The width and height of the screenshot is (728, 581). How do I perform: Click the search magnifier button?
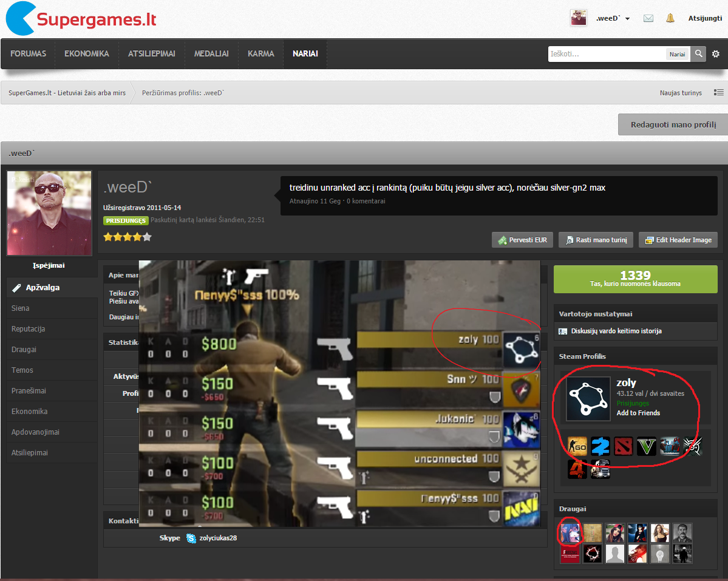point(698,54)
